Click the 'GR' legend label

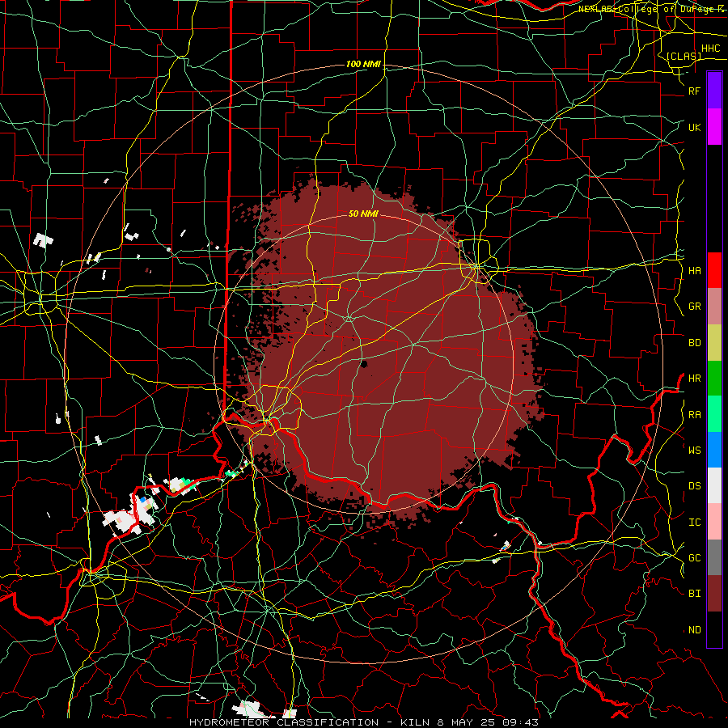[x=695, y=307]
